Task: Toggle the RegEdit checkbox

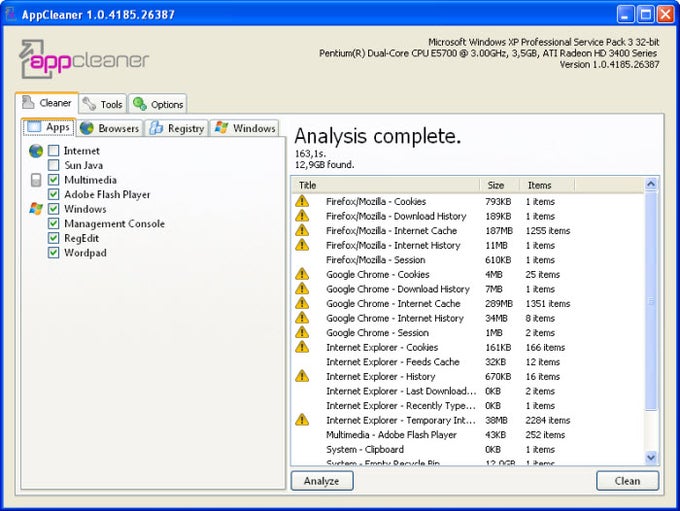Action: [53, 238]
